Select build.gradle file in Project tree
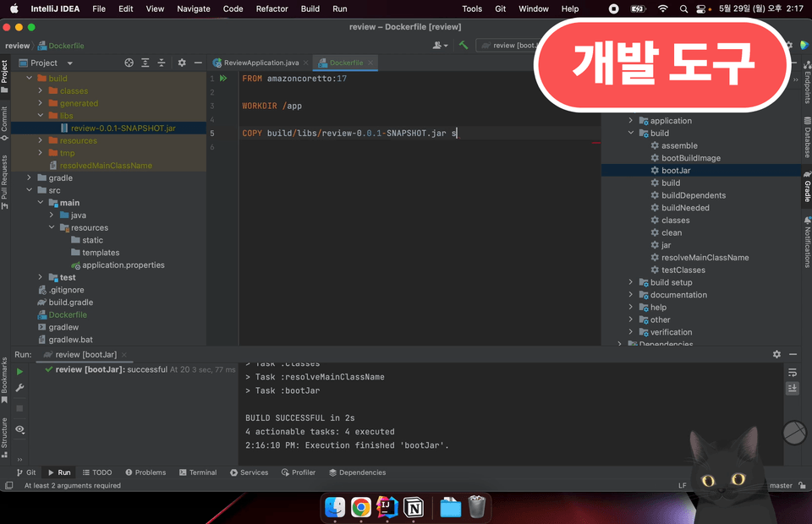 pos(71,302)
